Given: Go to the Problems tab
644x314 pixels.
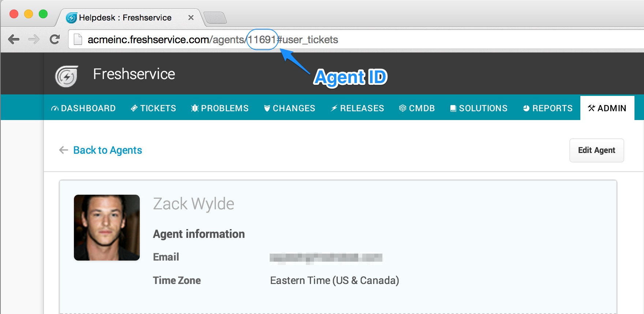Looking at the screenshot, I should click(220, 108).
